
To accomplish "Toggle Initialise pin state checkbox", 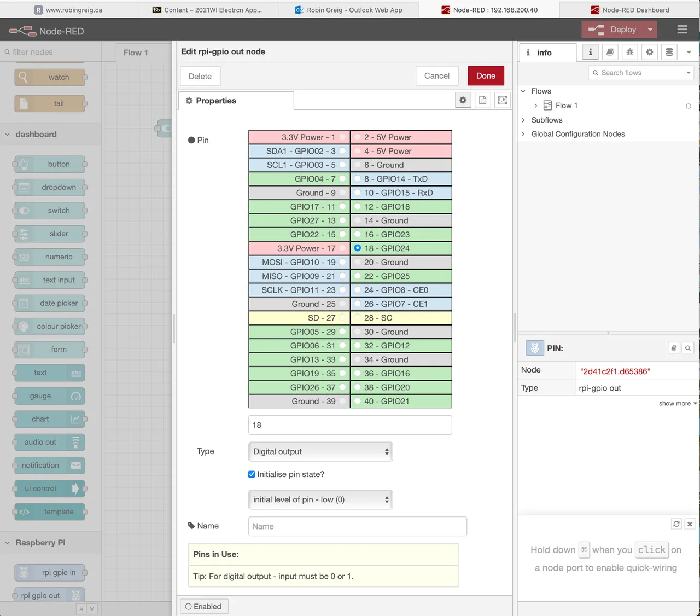I will point(252,474).
